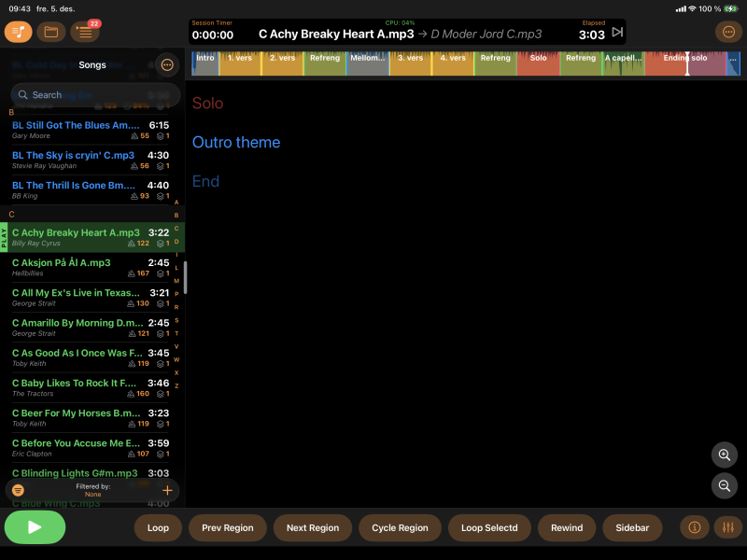Screen dimensions: 747x560
Task: Zoom in on the lyrics view
Action: pos(724,455)
